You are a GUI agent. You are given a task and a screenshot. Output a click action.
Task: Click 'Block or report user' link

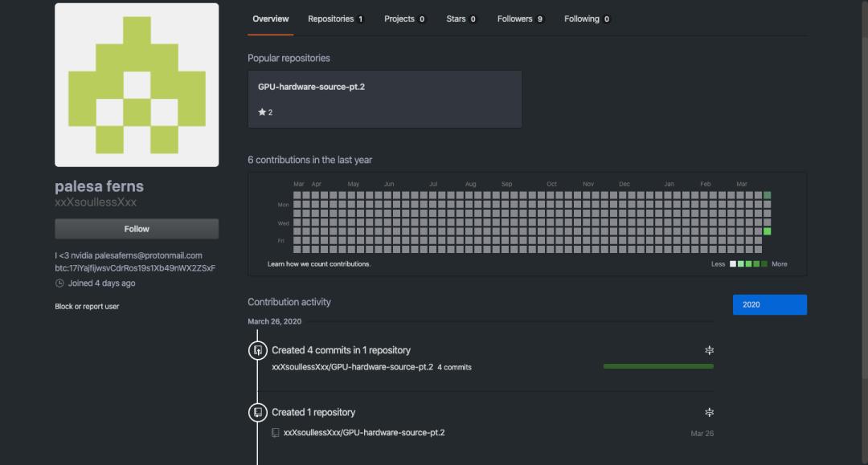[x=87, y=306]
